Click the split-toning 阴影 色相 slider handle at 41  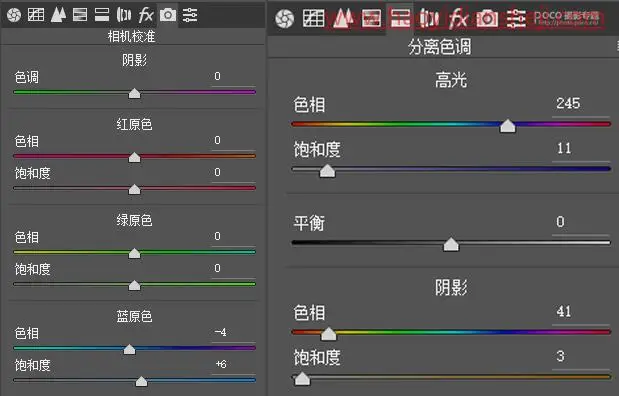[x=328, y=334]
